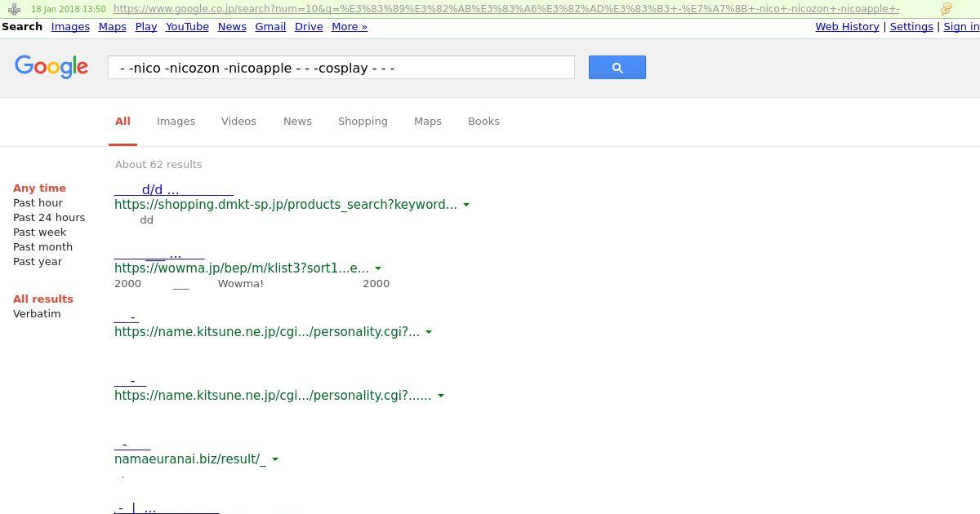Image resolution: width=980 pixels, height=514 pixels.
Task: Filter results by Past week
Action: (x=39, y=233)
